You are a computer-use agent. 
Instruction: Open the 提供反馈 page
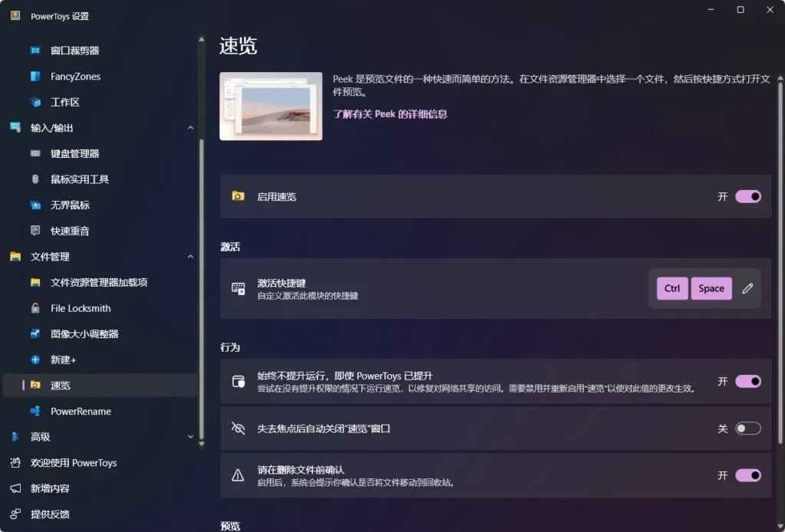point(100,514)
